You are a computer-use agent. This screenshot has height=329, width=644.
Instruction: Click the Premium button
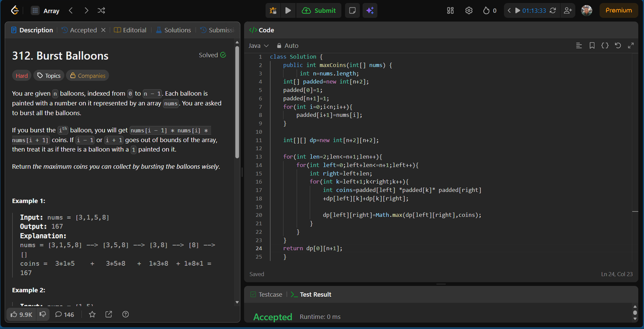tap(619, 10)
